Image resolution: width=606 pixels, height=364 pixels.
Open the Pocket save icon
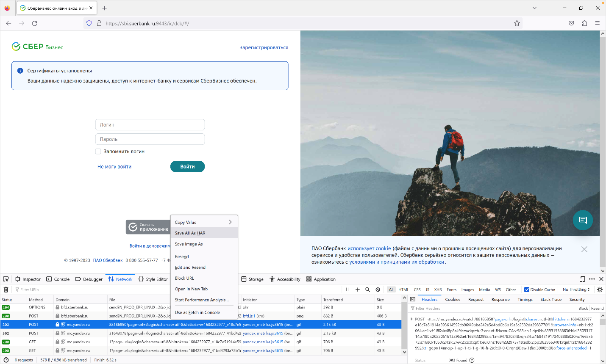tap(571, 23)
